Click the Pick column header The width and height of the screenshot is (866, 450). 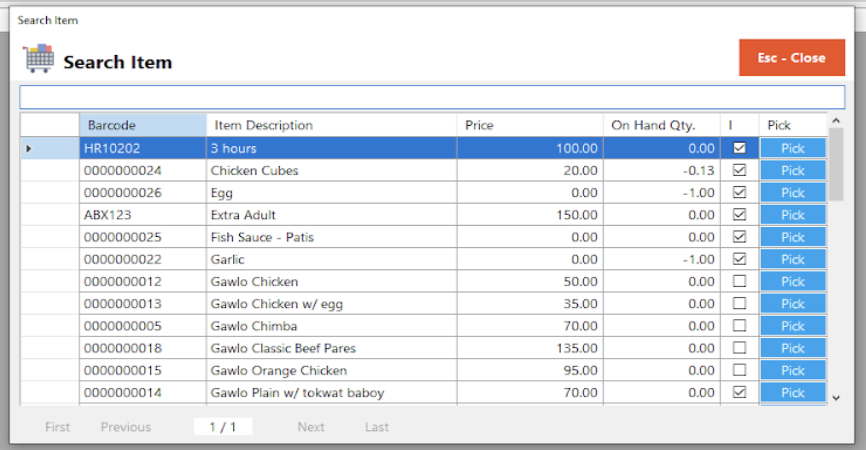coord(791,125)
